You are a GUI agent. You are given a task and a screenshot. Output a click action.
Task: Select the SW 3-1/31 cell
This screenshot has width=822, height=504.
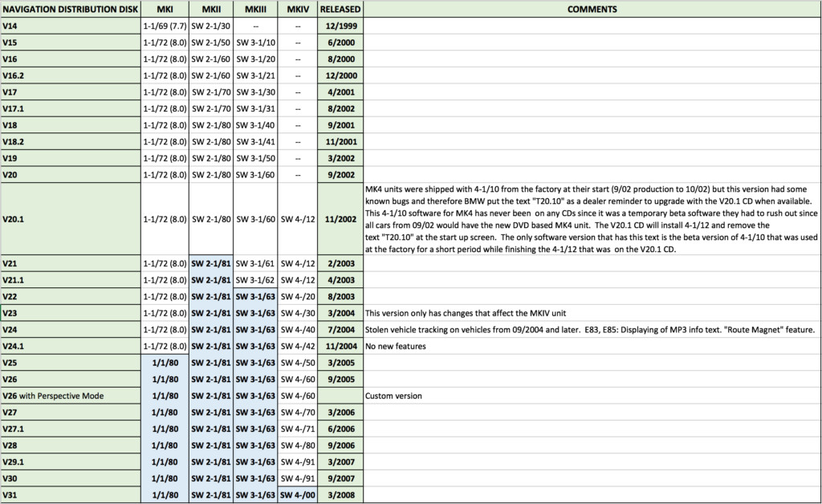click(255, 108)
